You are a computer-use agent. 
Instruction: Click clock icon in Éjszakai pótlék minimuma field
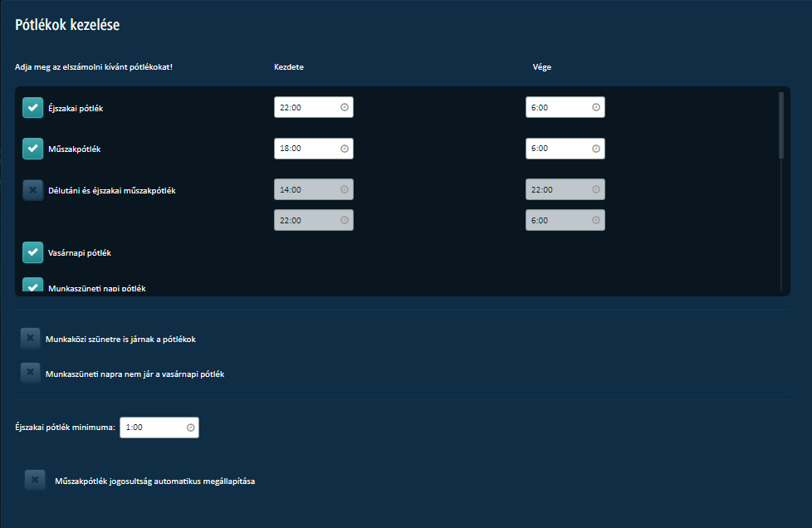(x=191, y=428)
